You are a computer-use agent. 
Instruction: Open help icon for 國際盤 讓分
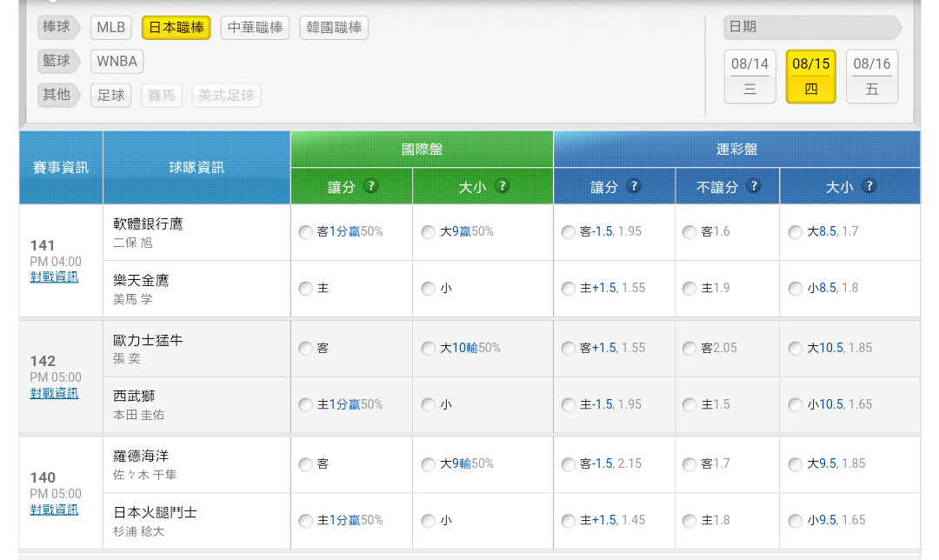pos(370,186)
